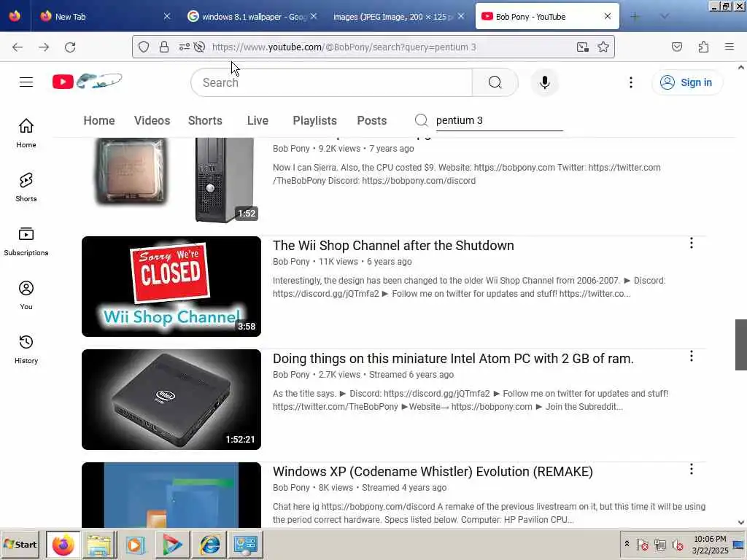The height and width of the screenshot is (560, 747).
Task: Open channel Playlists tab
Action: click(x=314, y=120)
